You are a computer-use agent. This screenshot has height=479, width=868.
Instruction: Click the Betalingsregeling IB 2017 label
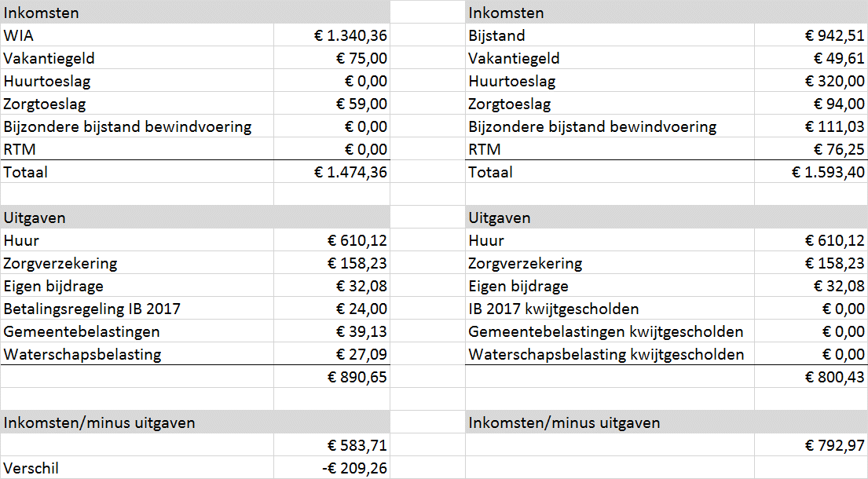pyautogui.click(x=92, y=309)
